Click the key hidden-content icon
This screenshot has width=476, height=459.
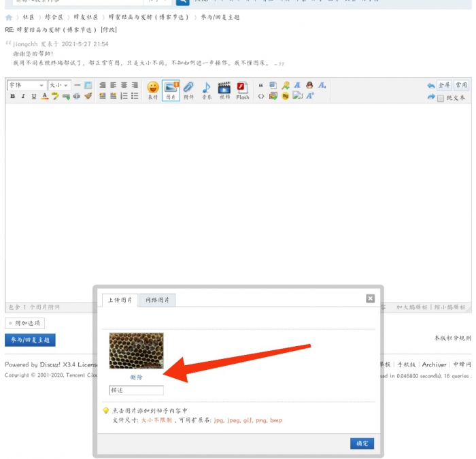point(286,85)
